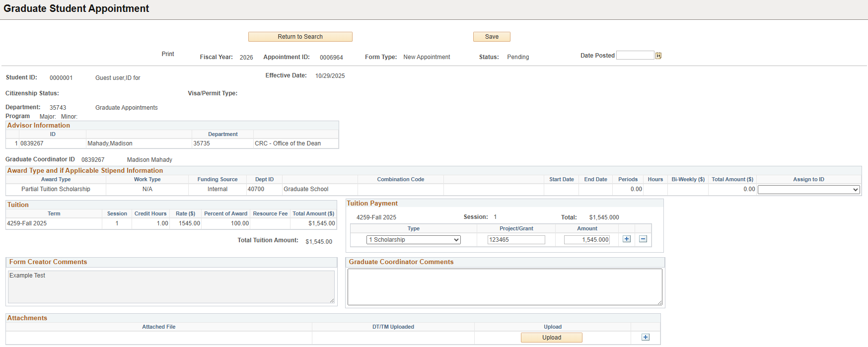Grab the Graduate Coordinator Comments resize handle
This screenshot has width=868, height=347.
click(659, 302)
